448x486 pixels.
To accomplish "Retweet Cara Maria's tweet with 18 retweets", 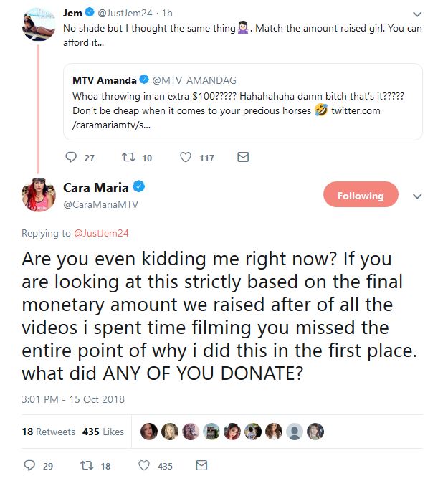I will [x=87, y=466].
